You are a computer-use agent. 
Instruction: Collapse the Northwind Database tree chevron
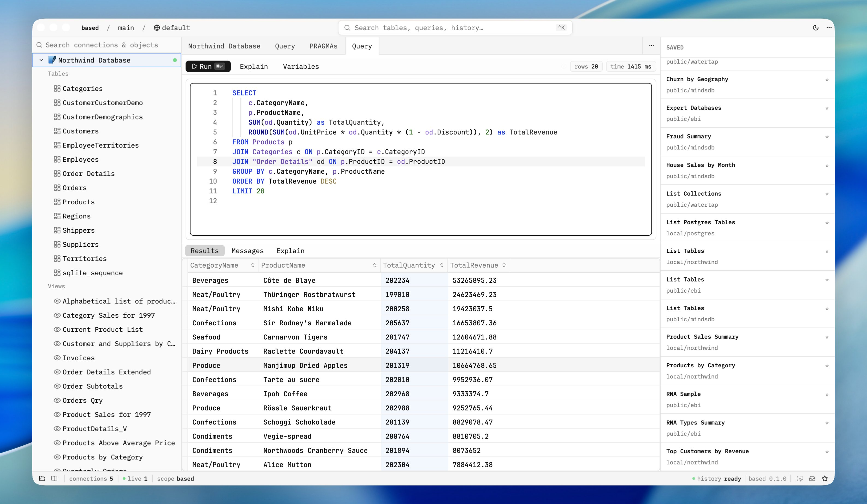[41, 60]
